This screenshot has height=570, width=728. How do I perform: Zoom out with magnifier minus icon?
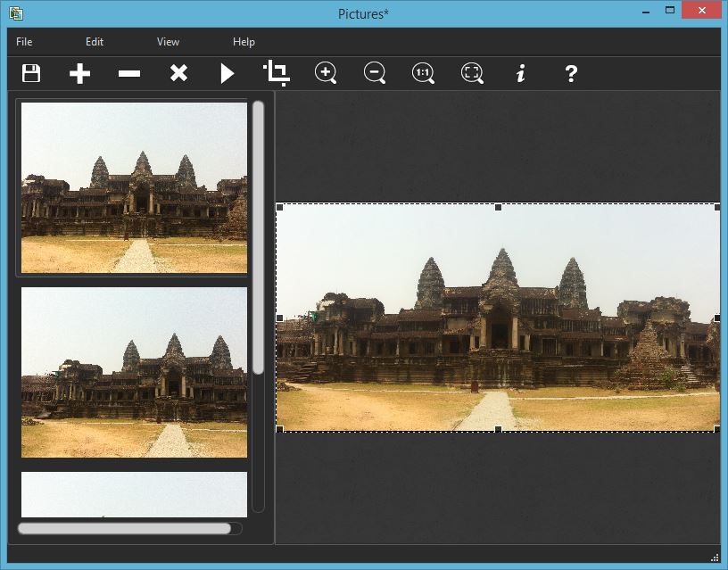(375, 73)
